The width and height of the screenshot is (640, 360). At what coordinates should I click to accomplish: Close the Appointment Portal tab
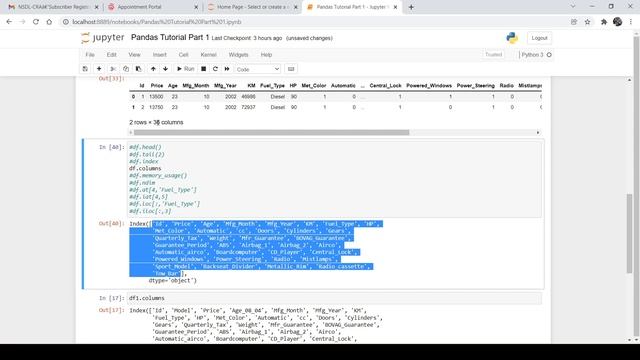coord(196,7)
